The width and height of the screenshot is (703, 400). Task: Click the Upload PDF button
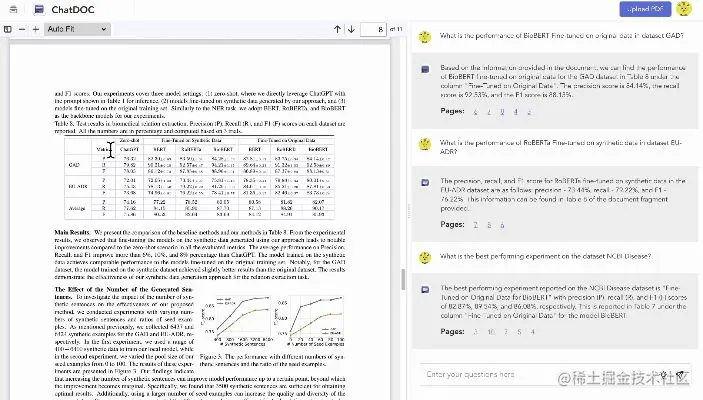pyautogui.click(x=645, y=9)
